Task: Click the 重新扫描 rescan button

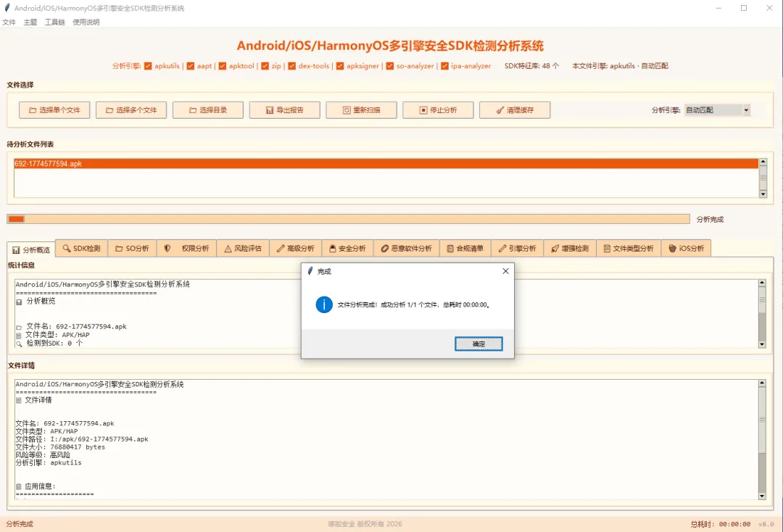Action: point(362,110)
